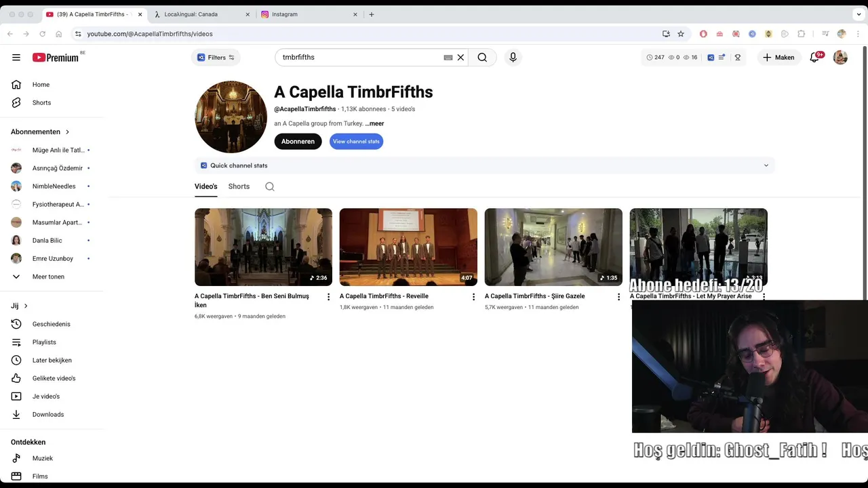This screenshot has height=488, width=868.
Task: Click the install app icon in address bar
Action: click(666, 34)
